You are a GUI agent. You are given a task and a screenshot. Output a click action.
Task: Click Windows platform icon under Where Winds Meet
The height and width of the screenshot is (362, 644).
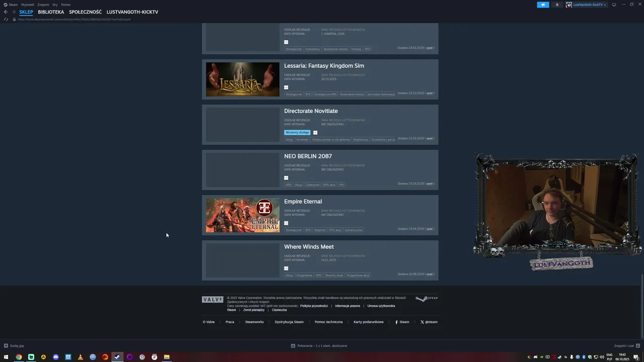coord(286,268)
